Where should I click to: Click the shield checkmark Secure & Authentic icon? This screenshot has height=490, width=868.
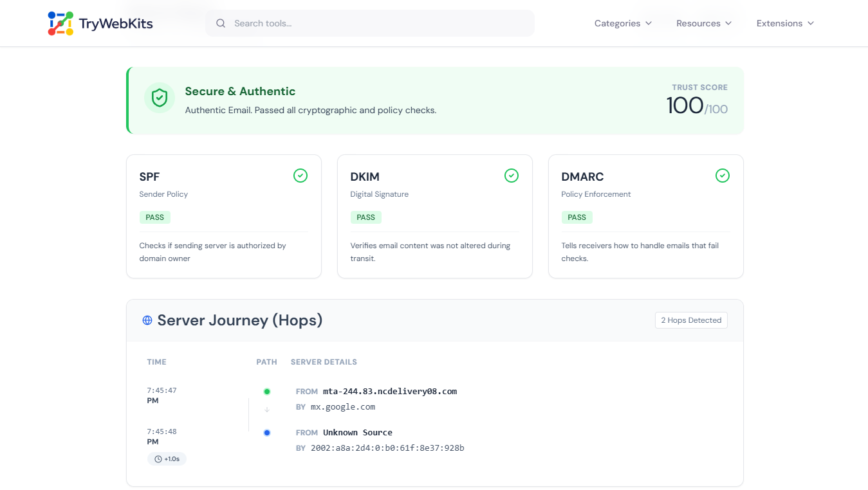tap(160, 98)
